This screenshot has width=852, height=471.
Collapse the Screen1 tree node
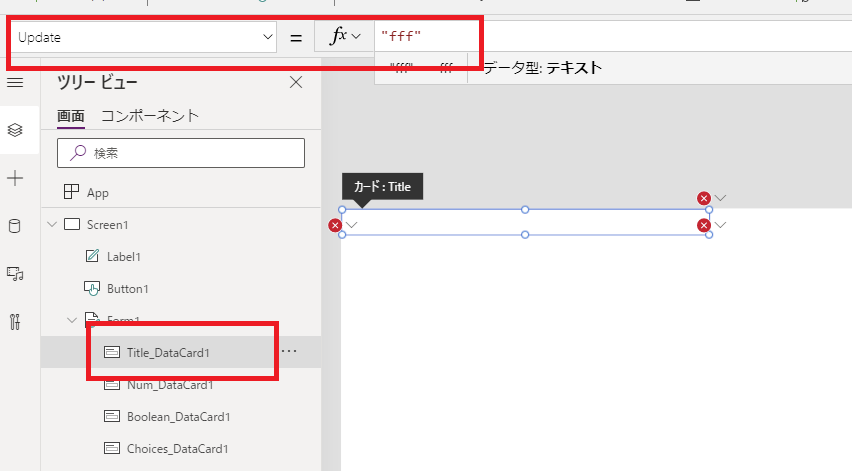52,224
